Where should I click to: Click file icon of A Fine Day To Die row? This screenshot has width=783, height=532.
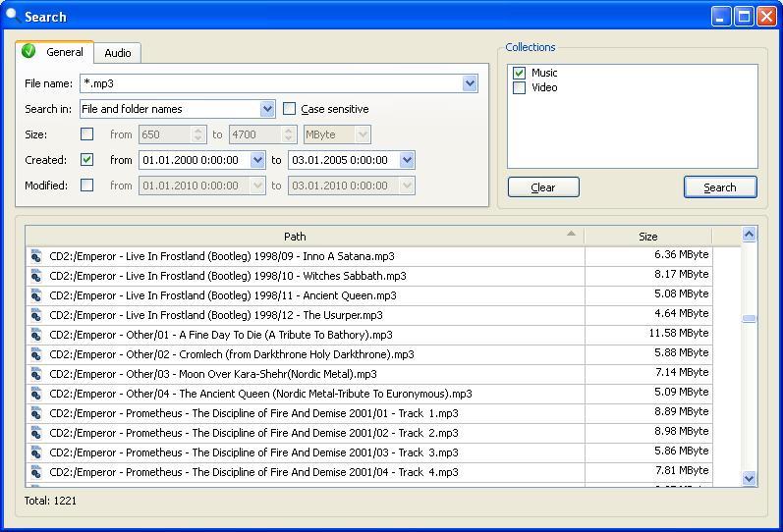[x=36, y=335]
